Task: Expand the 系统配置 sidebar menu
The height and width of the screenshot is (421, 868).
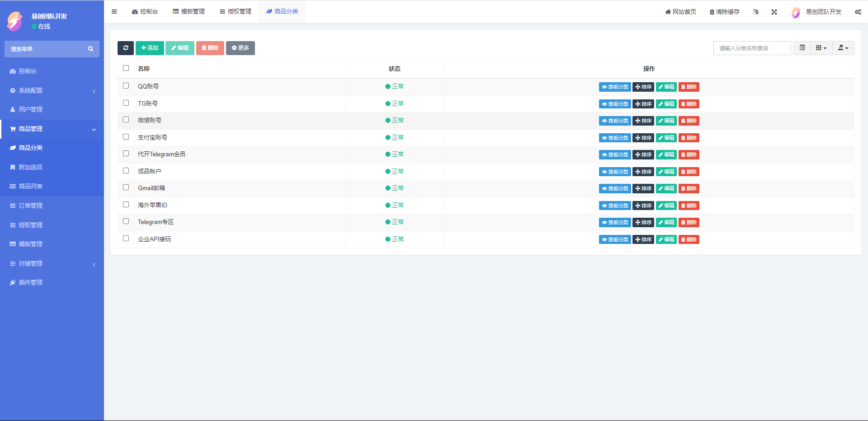Action: coord(52,90)
